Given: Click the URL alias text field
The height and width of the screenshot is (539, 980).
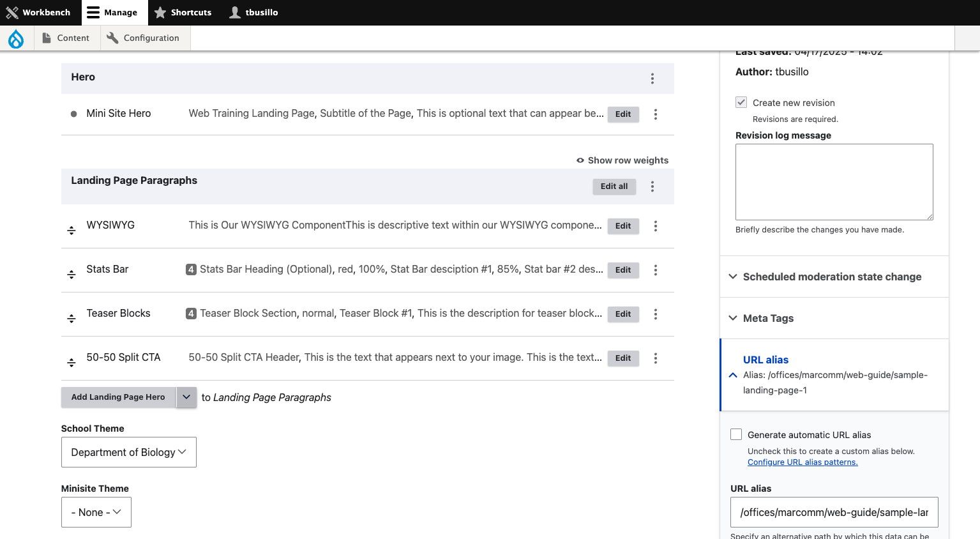Looking at the screenshot, I should point(834,512).
